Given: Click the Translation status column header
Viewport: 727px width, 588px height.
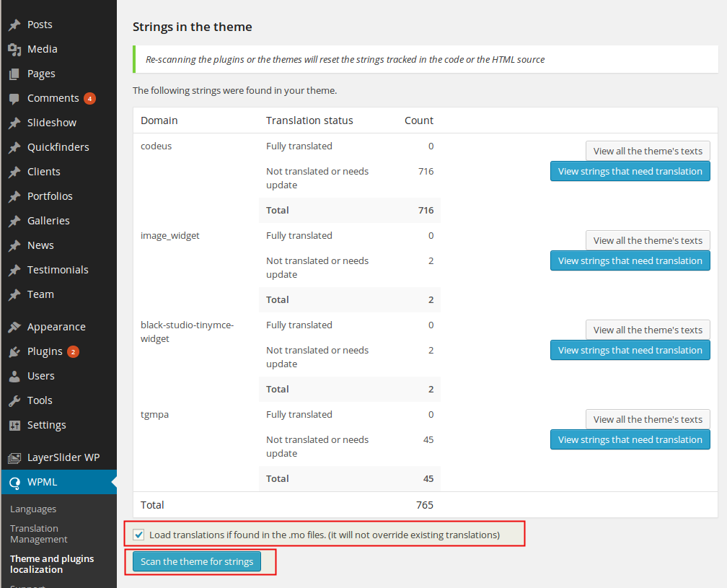Looking at the screenshot, I should point(309,120).
